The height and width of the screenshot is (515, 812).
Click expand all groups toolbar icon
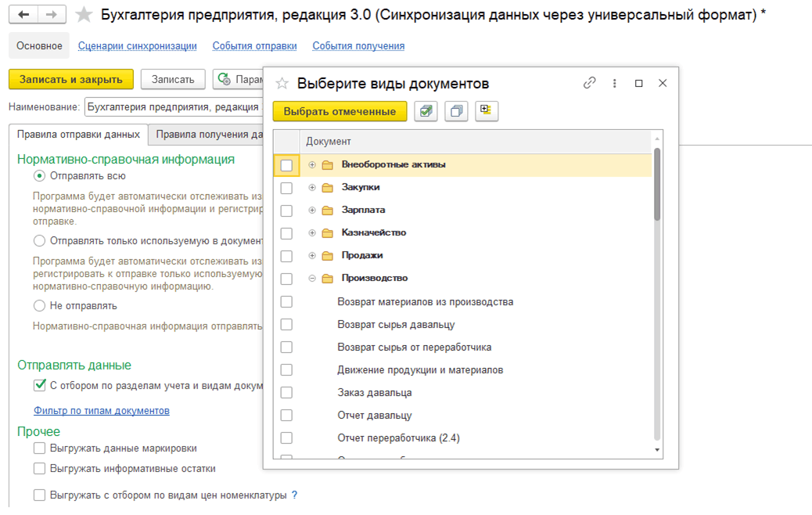tap(486, 110)
